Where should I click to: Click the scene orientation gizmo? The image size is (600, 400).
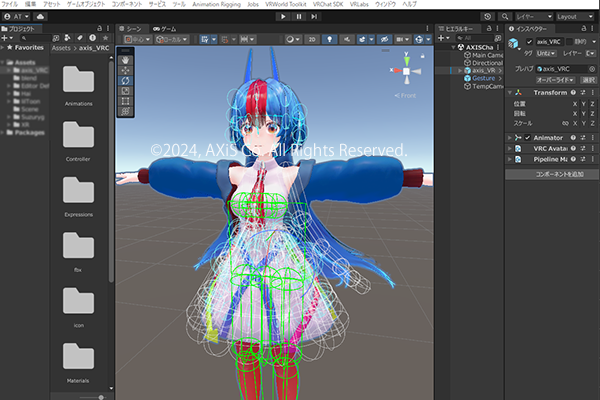pos(406,71)
